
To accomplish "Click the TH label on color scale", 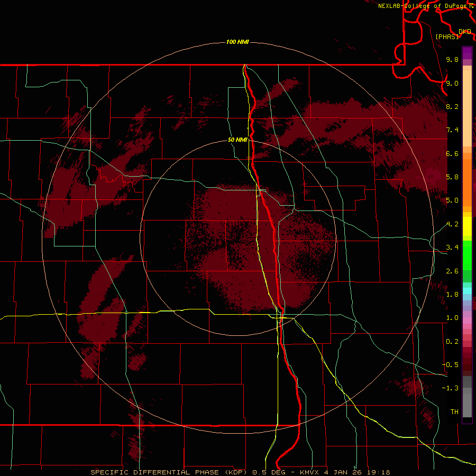I will coord(454,411).
